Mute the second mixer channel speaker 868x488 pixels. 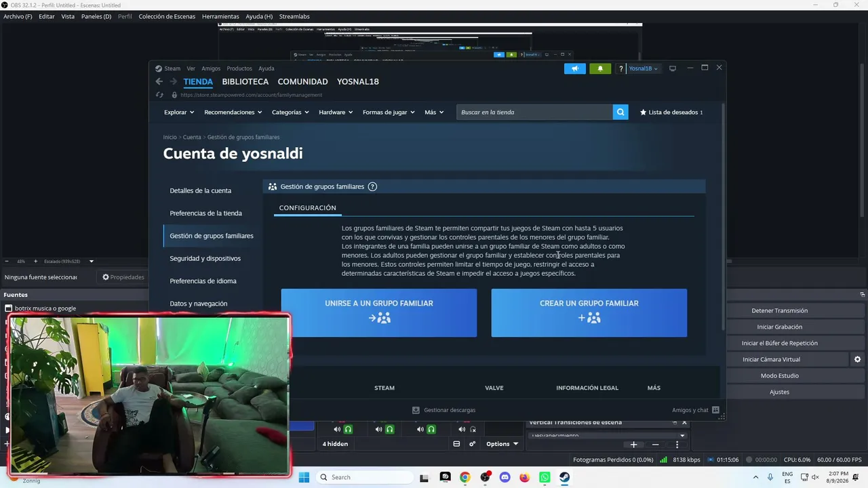click(378, 429)
